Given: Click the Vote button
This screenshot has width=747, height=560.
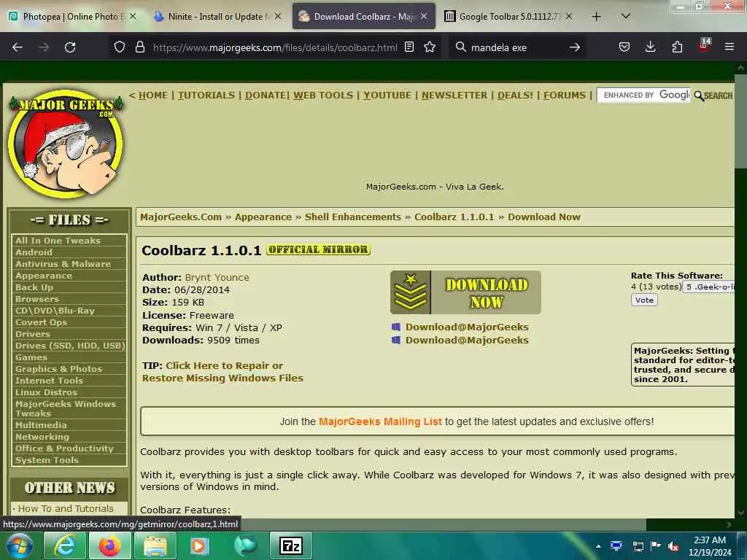Looking at the screenshot, I should click(x=644, y=300).
